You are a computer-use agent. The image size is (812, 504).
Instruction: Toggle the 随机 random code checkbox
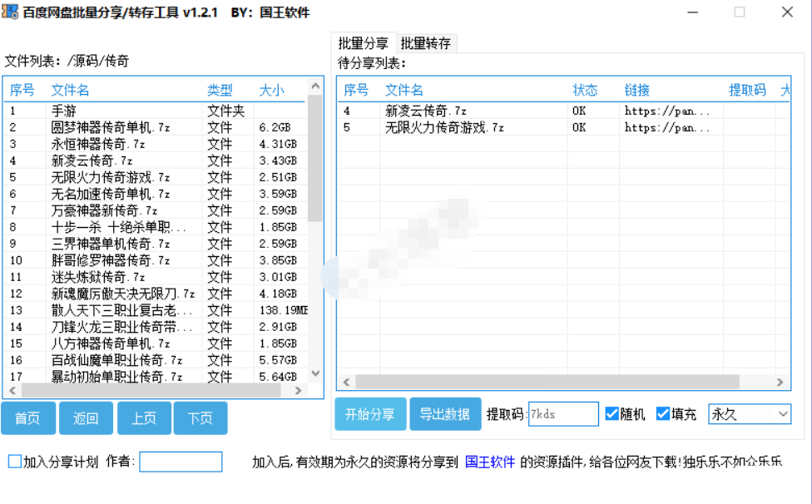(x=612, y=414)
